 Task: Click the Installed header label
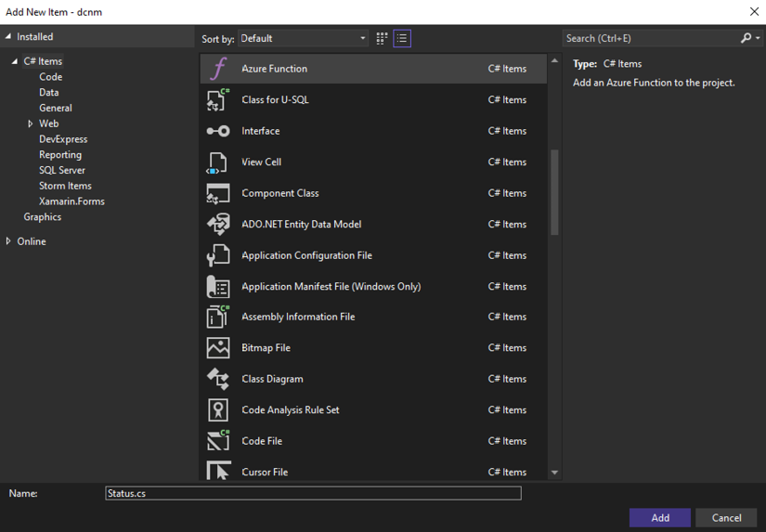coord(34,36)
